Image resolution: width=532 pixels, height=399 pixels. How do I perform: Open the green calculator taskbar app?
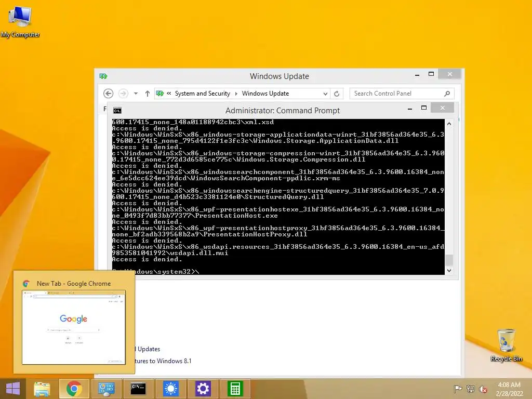(235, 389)
